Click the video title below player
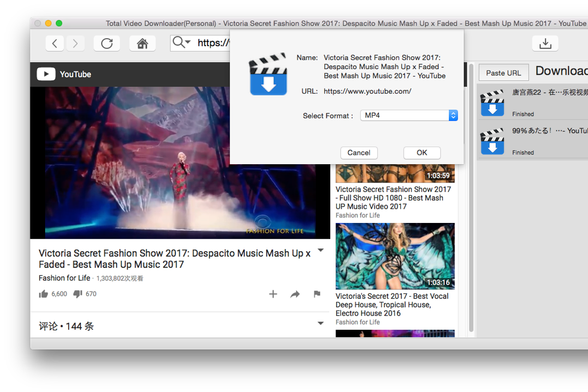Screen dimensions: 588x392 click(175, 259)
